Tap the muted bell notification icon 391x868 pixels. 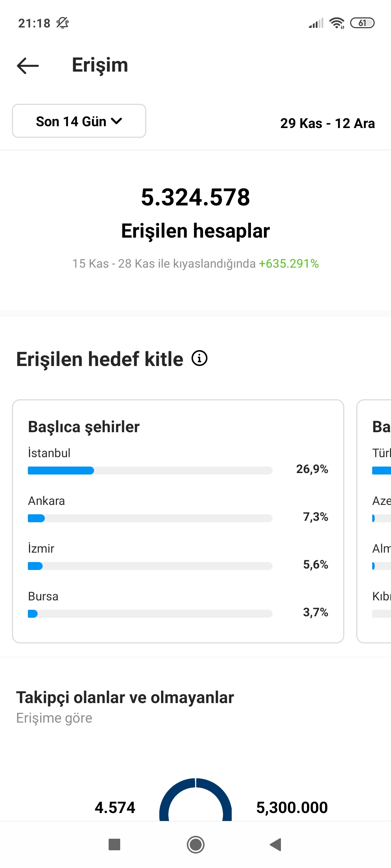pyautogui.click(x=63, y=23)
